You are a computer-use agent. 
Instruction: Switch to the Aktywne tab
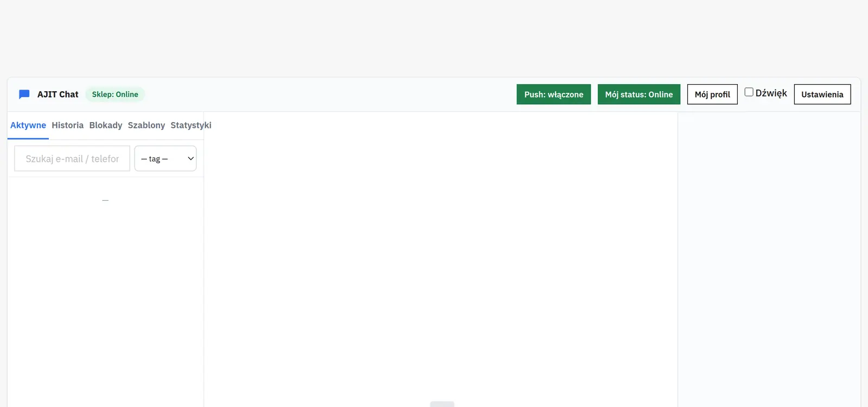point(28,125)
